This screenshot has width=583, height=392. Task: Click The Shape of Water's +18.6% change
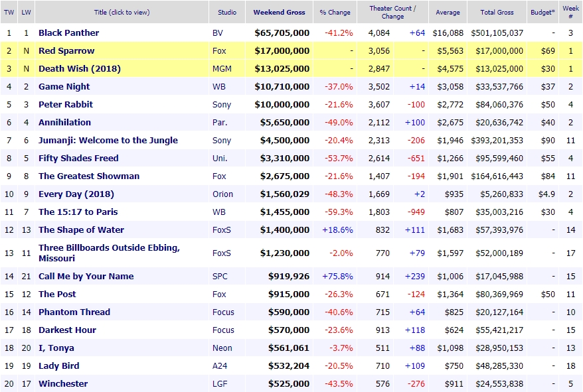337,230
